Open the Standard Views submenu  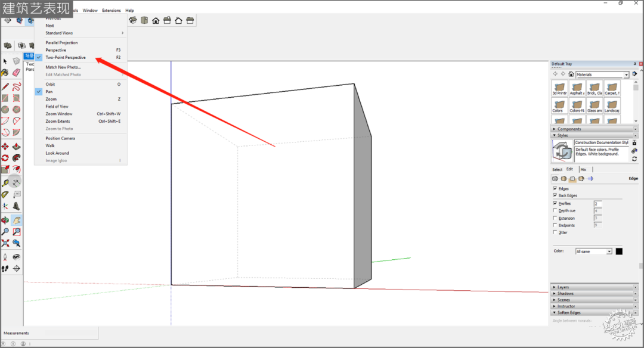click(80, 33)
